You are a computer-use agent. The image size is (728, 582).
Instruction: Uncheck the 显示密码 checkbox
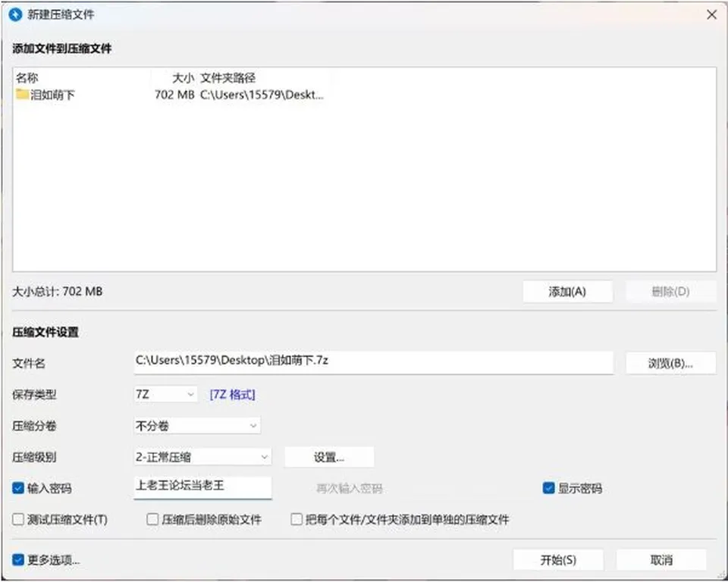coord(548,488)
